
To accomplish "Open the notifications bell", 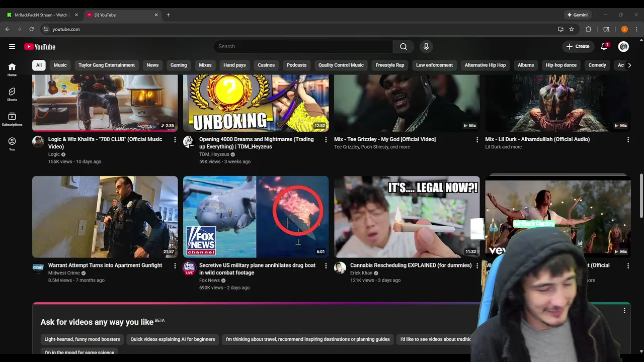I will pyautogui.click(x=604, y=47).
